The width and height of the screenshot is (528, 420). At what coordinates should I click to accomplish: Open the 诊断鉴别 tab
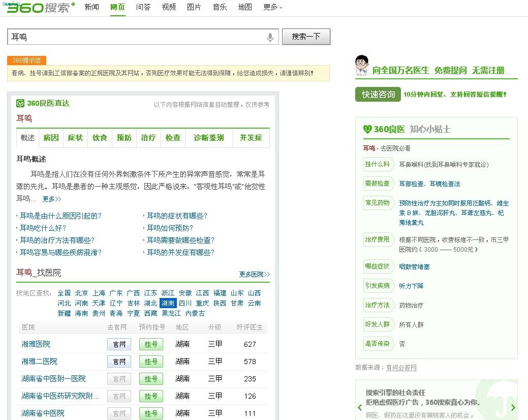coord(208,138)
